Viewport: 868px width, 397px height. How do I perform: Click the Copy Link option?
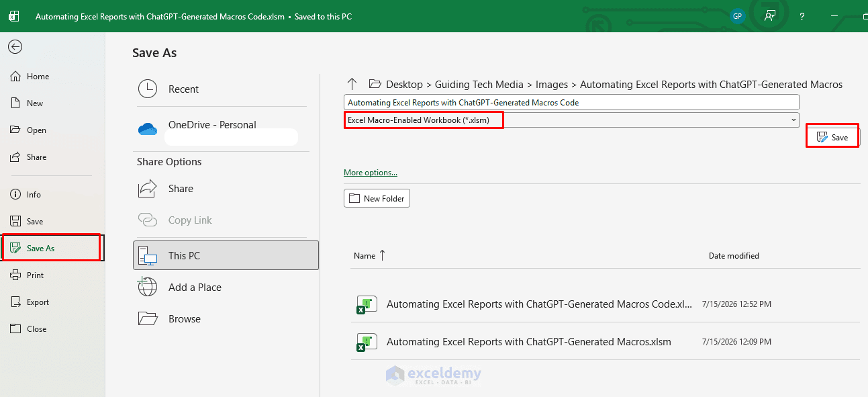[222, 220]
